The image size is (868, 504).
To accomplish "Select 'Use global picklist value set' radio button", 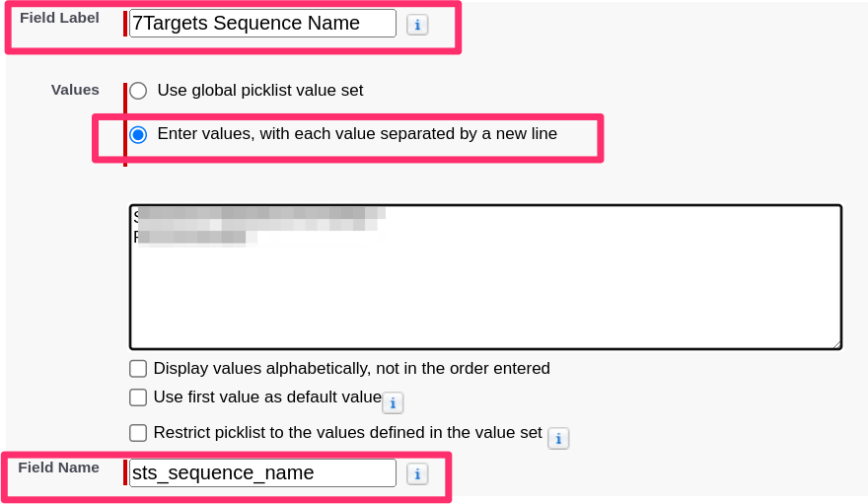I will 138,91.
